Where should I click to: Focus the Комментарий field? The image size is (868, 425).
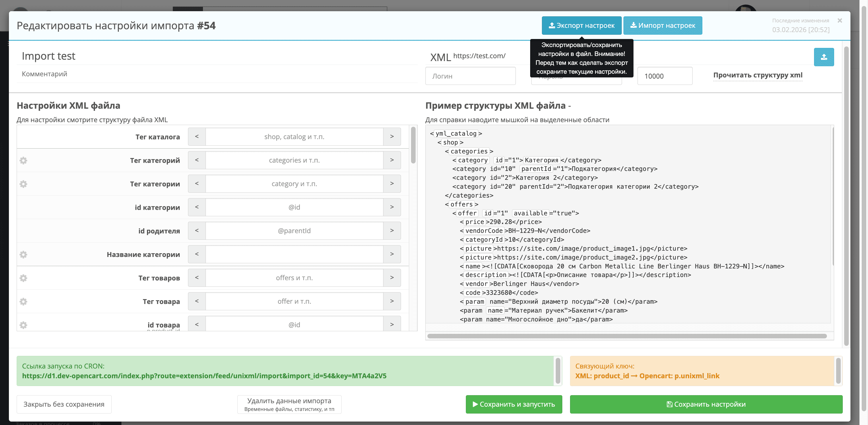pos(217,74)
